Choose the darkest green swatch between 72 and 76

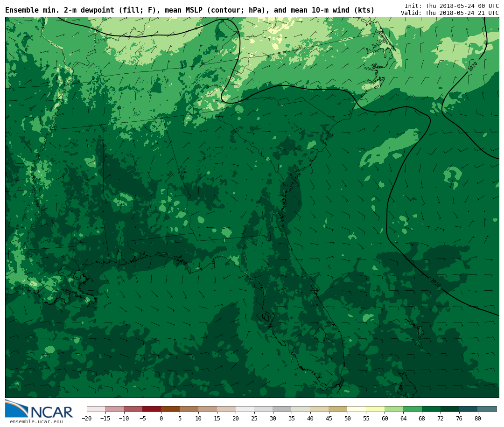pos(450,409)
